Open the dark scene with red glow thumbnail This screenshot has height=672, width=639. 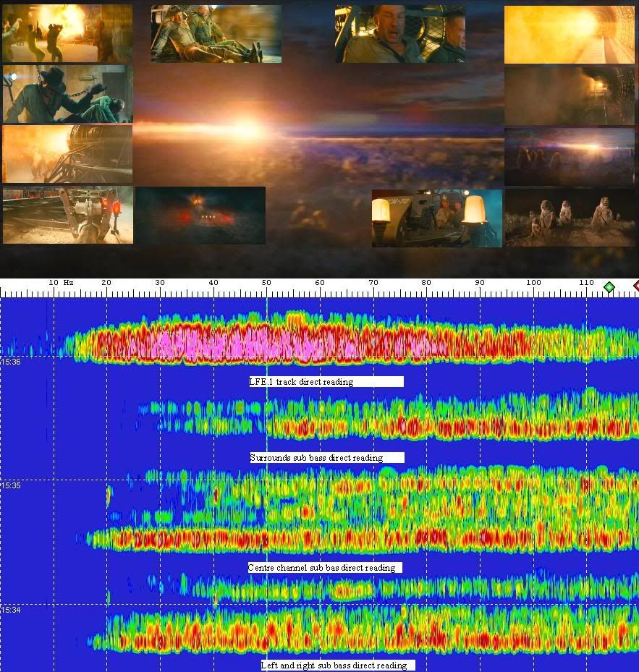[x=200, y=216]
